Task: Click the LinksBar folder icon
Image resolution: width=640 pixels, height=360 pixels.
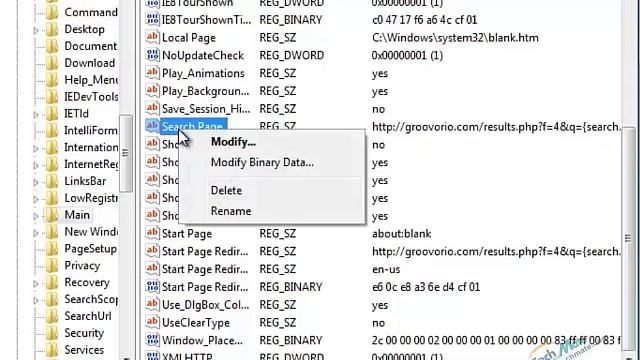Action: [x=52, y=181]
